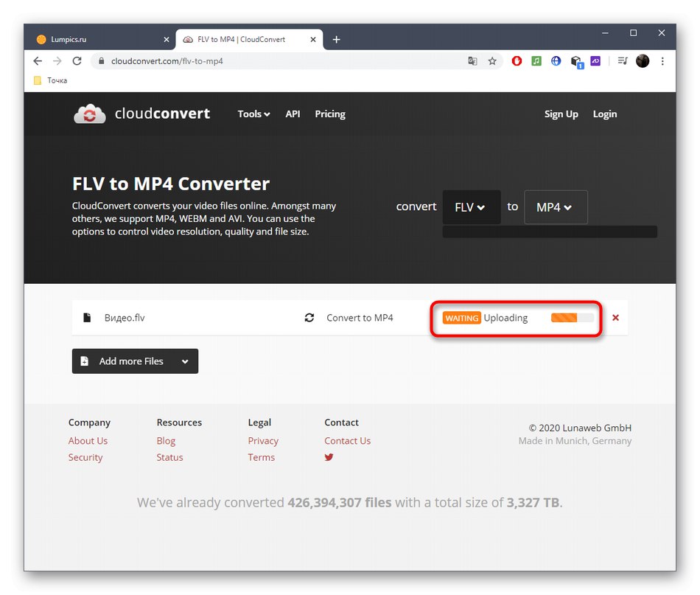Image resolution: width=700 pixels, height=595 pixels.
Task: Minimize the browser window
Action: pos(605,33)
